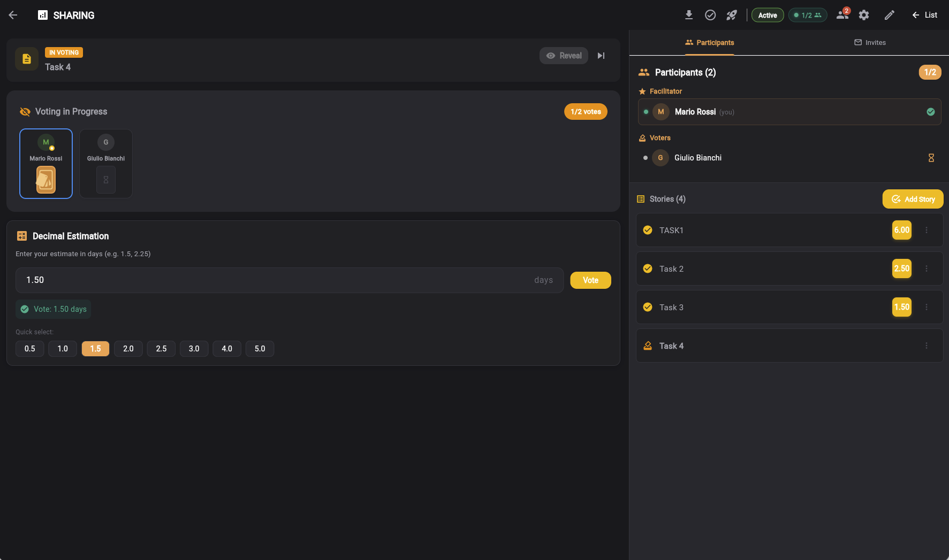This screenshot has width=949, height=560.
Task: Submit estimate with the Vote button
Action: [x=590, y=280]
